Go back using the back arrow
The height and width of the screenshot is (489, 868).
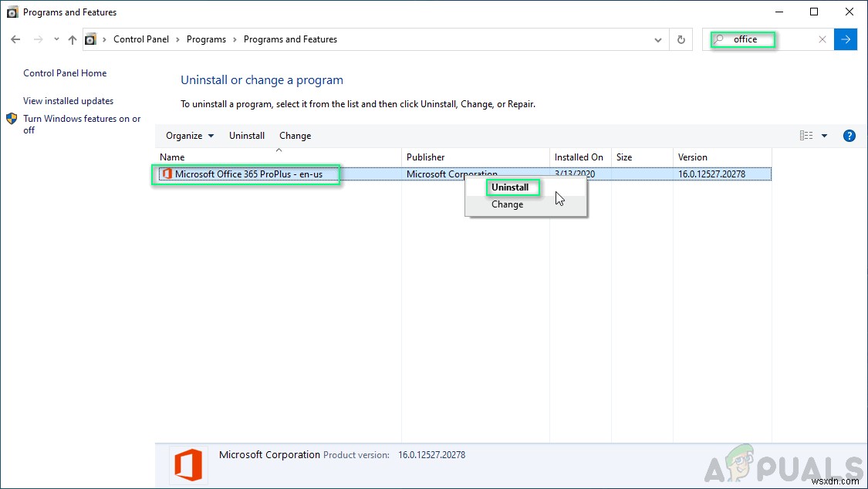[15, 39]
